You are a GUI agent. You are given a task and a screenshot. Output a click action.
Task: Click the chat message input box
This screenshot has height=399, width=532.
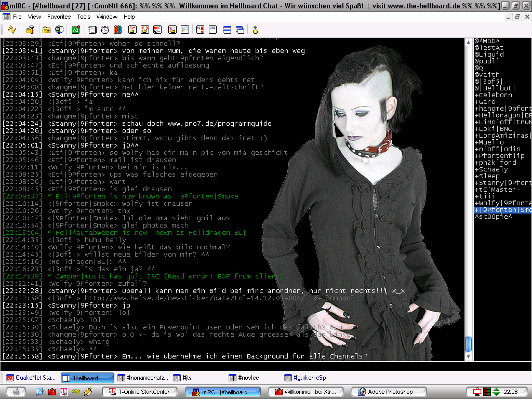(234, 366)
